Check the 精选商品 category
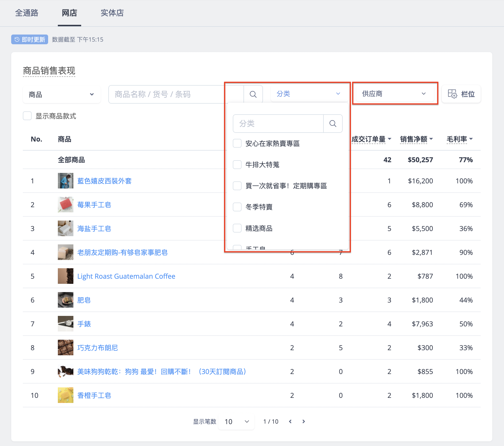This screenshot has height=446, width=504. coord(237,228)
